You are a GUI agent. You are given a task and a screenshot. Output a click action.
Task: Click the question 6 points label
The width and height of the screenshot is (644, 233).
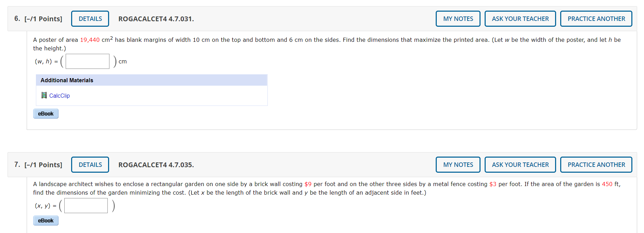(44, 19)
